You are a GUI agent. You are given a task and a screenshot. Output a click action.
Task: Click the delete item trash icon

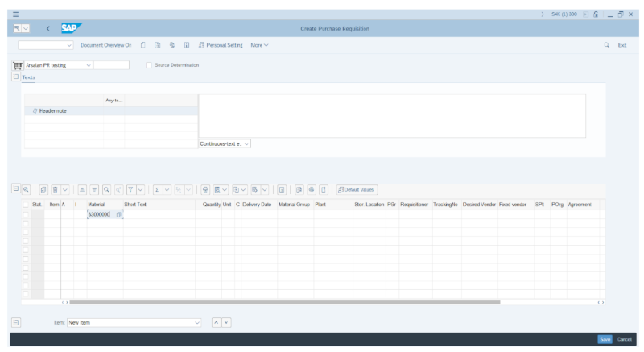coord(55,189)
